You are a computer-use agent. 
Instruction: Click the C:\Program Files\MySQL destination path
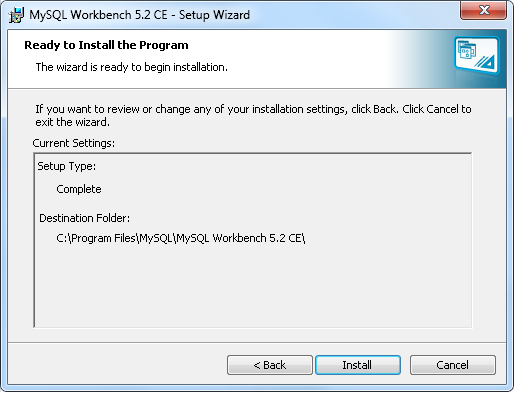coord(181,238)
